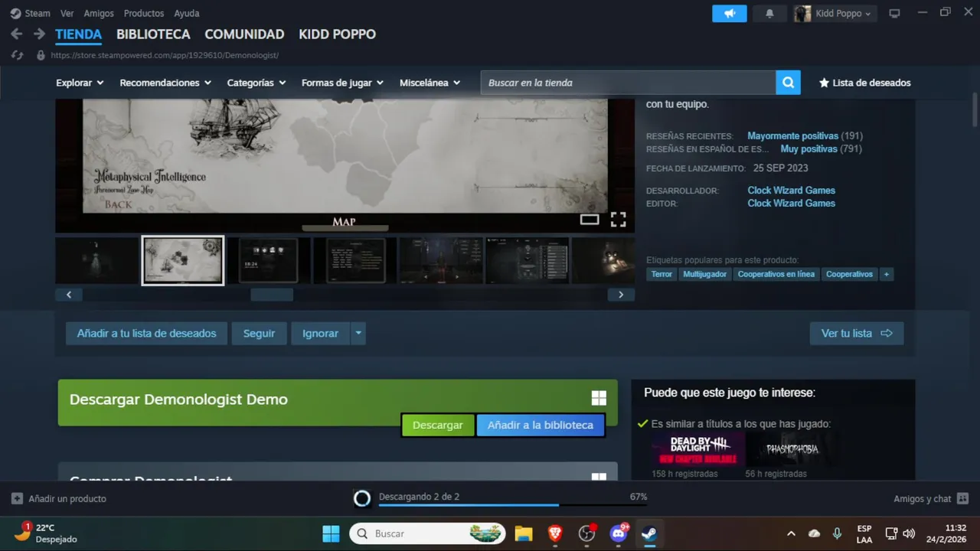Screen dimensions: 980x551
Task: Open the Ayuda menu
Action: coord(187,13)
